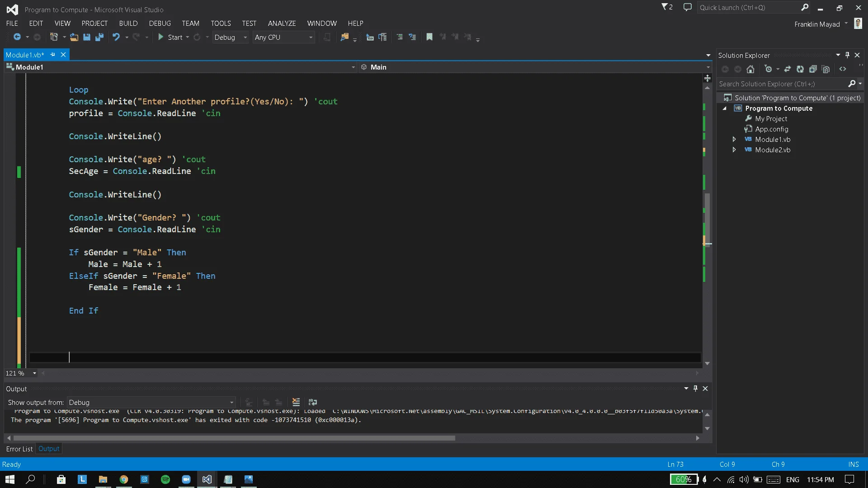Viewport: 868px width, 488px height.
Task: Open the Main method dropdown
Action: point(535,67)
